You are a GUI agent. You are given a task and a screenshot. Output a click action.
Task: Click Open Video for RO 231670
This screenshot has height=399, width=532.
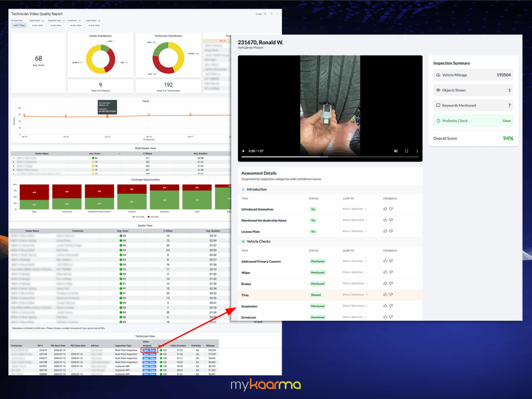pyautogui.click(x=149, y=350)
